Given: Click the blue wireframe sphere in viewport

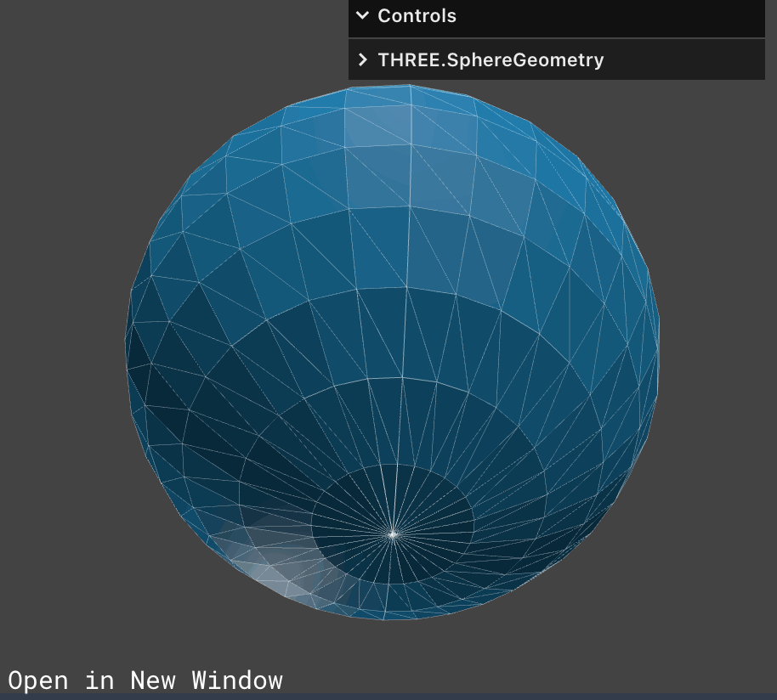Looking at the screenshot, I should pyautogui.click(x=392, y=352).
